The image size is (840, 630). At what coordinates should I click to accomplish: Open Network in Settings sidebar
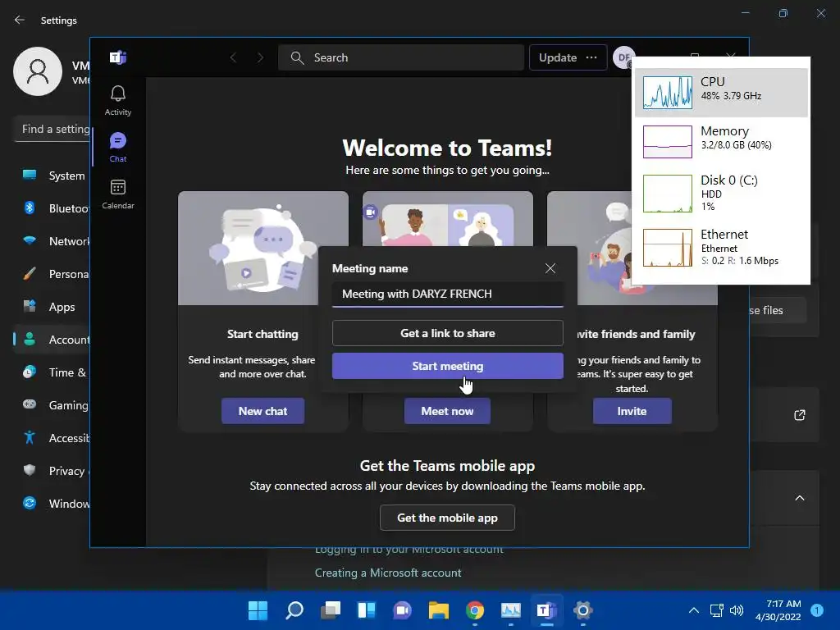coord(53,241)
